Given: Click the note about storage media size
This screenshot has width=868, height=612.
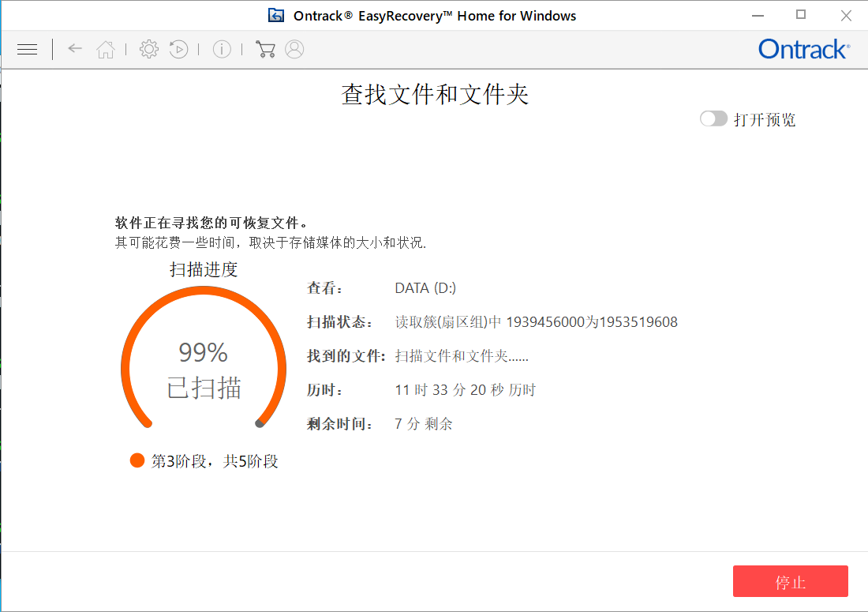Looking at the screenshot, I should (271, 242).
